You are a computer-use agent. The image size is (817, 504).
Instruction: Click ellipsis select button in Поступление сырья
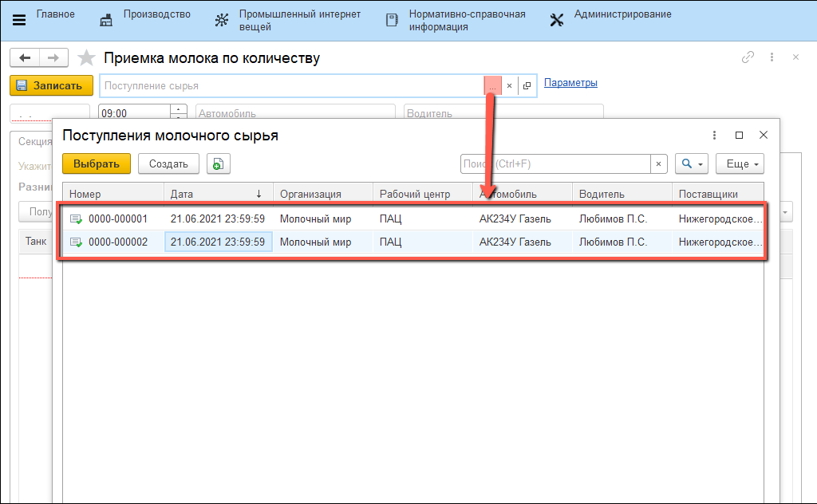coord(492,85)
